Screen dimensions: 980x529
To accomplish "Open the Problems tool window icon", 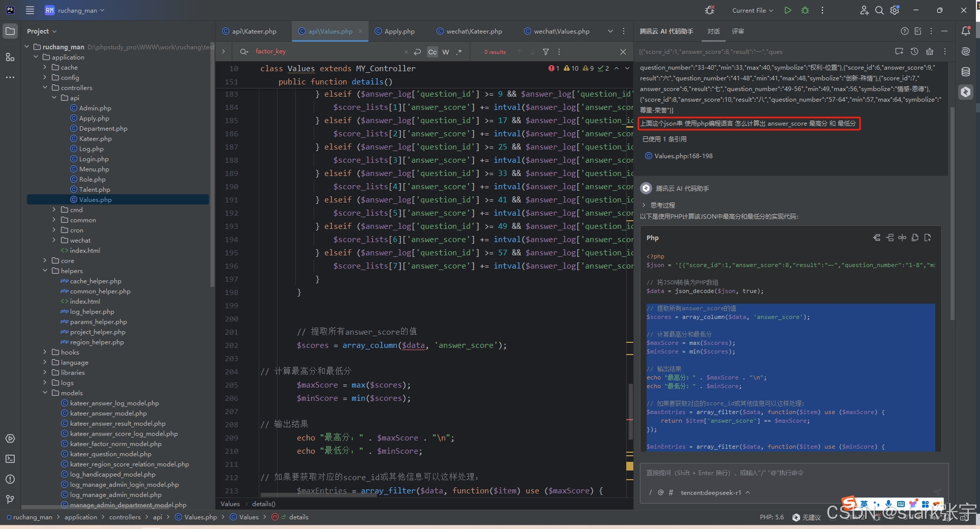I will pyautogui.click(x=10, y=479).
